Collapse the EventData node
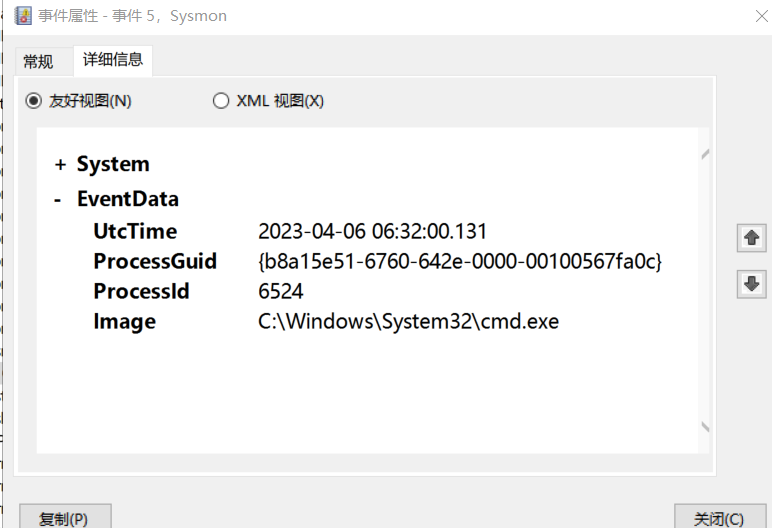Viewport: 772px width, 528px height. click(x=58, y=200)
